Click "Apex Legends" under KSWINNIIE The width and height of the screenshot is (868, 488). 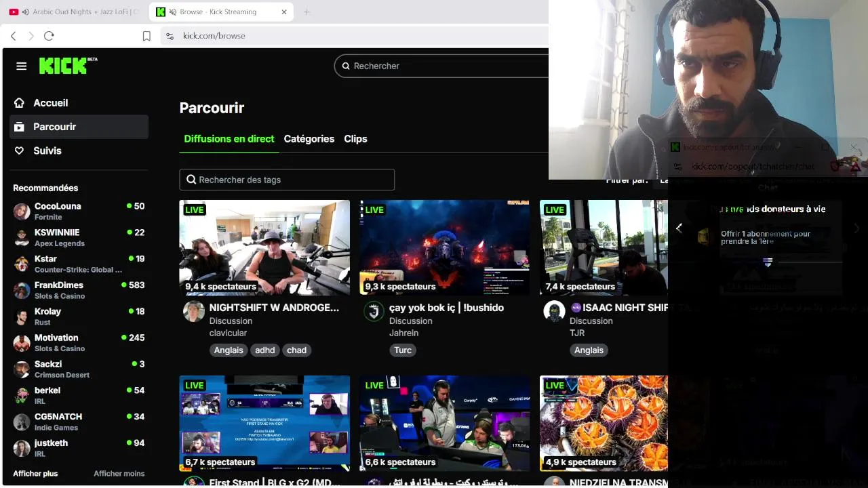click(60, 243)
